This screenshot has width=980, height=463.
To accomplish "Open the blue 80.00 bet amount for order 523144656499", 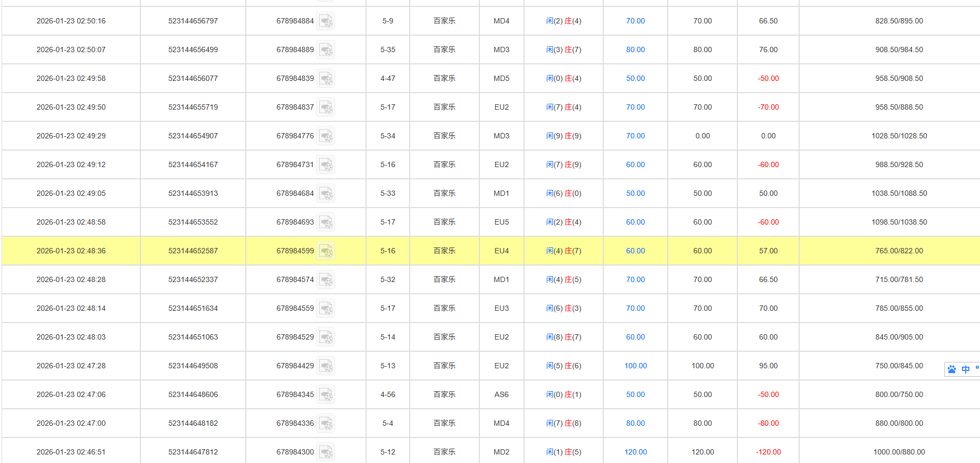I will coord(635,50).
